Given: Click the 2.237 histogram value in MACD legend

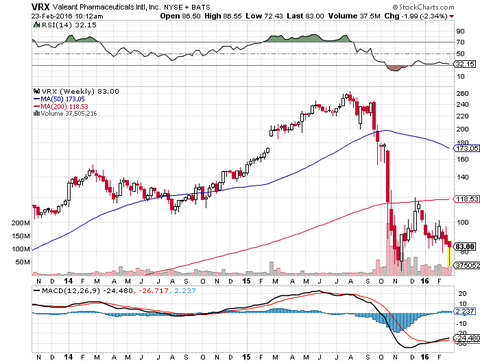Looking at the screenshot, I should click(x=185, y=291).
